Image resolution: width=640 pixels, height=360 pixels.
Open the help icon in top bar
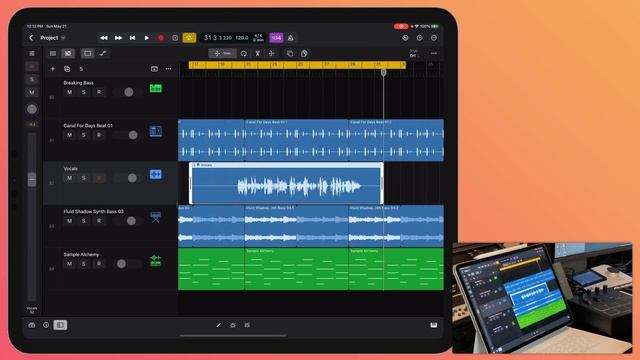[x=420, y=38]
